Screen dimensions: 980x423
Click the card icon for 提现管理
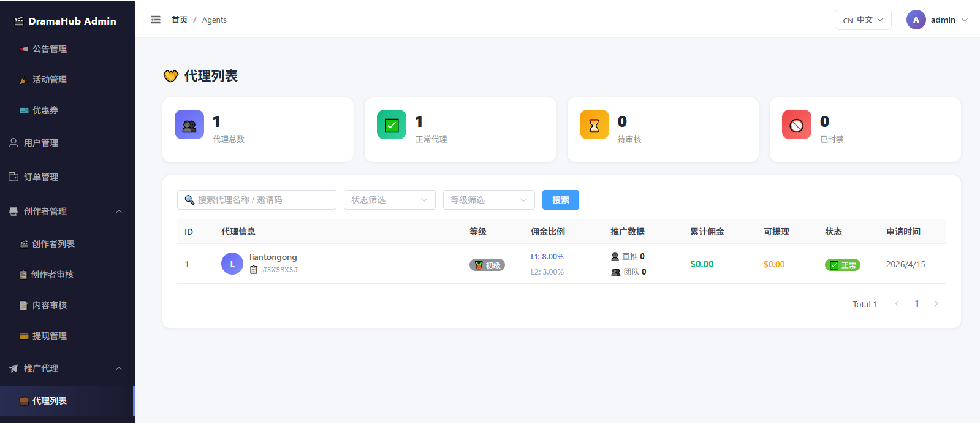(x=24, y=336)
